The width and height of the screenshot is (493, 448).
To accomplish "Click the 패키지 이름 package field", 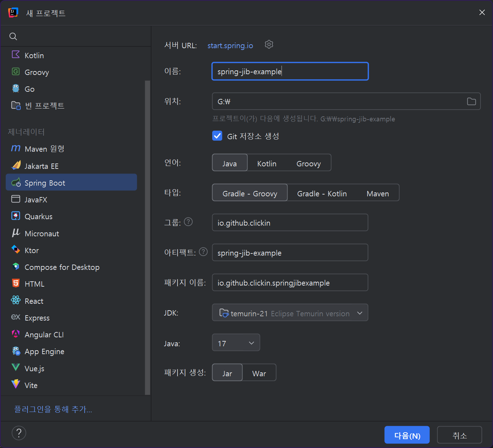I will [290, 282].
